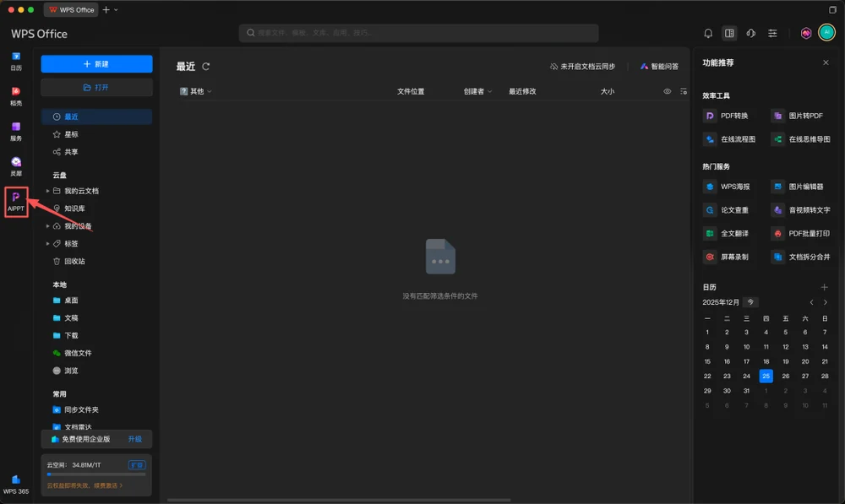Screen dimensions: 845x504
Task: Expand the 我的云文档 tree node
Action: [47, 191]
